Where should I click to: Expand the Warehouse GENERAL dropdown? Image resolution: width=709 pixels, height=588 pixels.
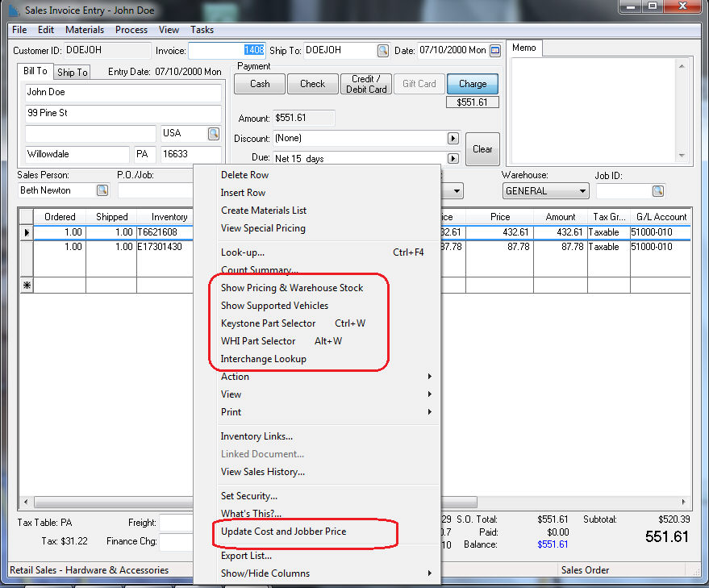coord(582,191)
